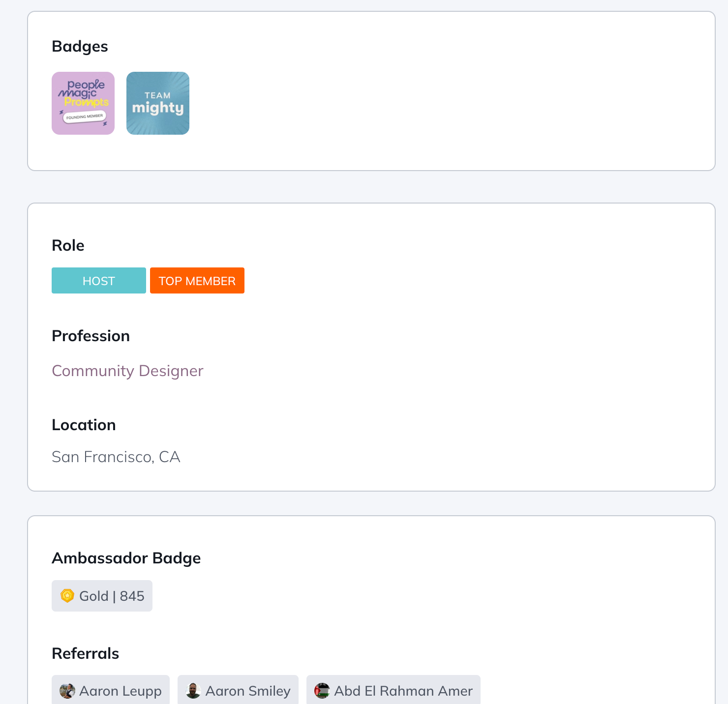This screenshot has height=704, width=728.
Task: Click the Aaron Leupp referral chip
Action: click(110, 691)
